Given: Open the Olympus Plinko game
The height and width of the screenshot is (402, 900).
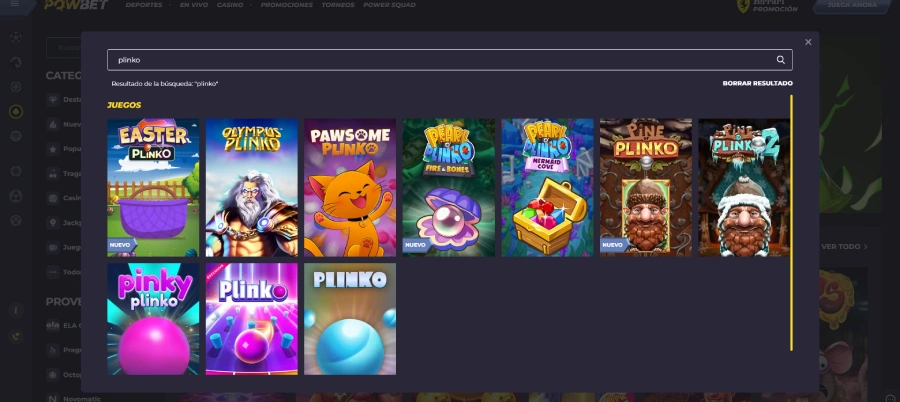Looking at the screenshot, I should click(252, 187).
